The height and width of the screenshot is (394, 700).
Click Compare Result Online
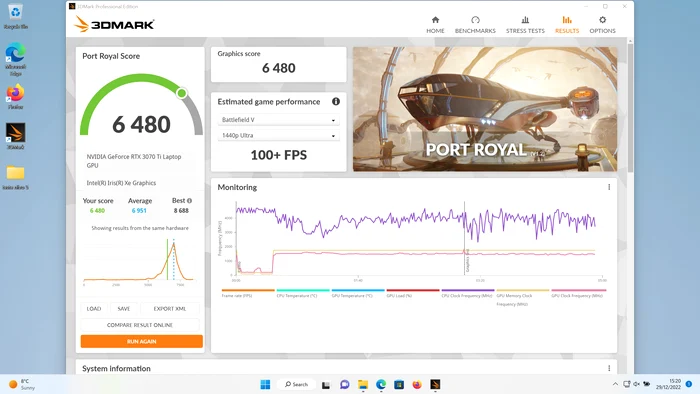pos(140,325)
